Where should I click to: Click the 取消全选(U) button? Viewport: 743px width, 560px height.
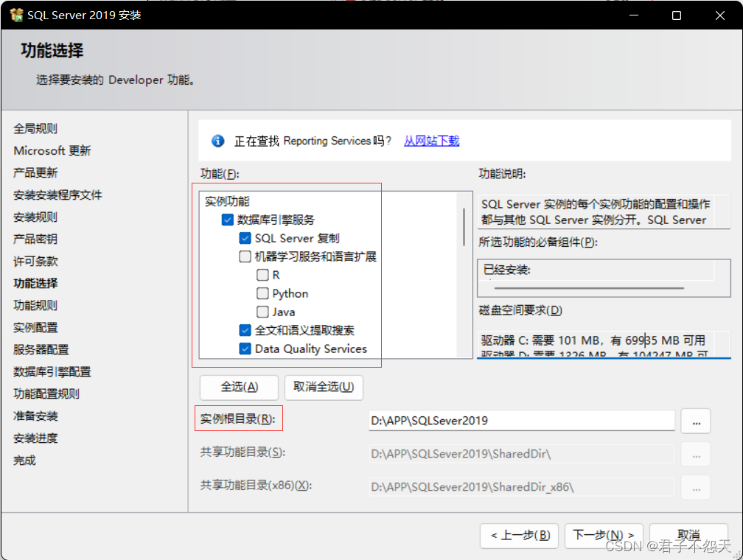click(x=324, y=387)
